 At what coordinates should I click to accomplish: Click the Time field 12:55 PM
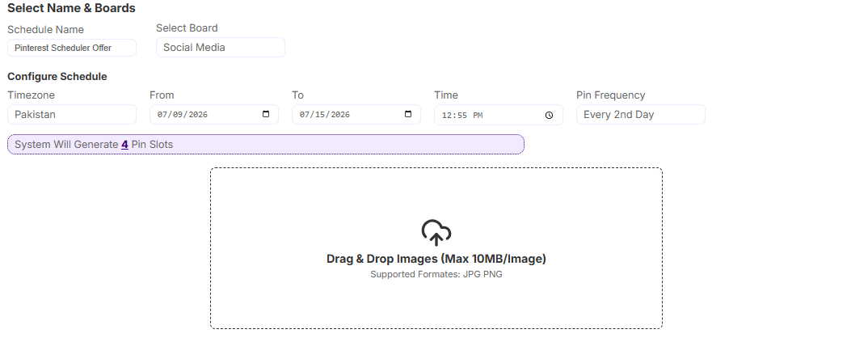[498, 115]
